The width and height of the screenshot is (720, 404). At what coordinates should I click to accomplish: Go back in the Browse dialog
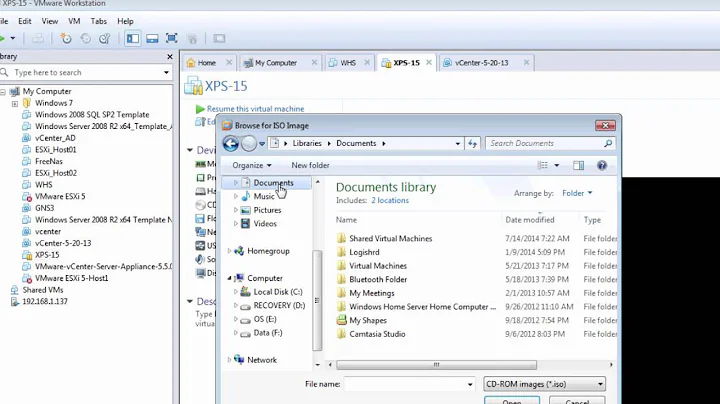(231, 144)
